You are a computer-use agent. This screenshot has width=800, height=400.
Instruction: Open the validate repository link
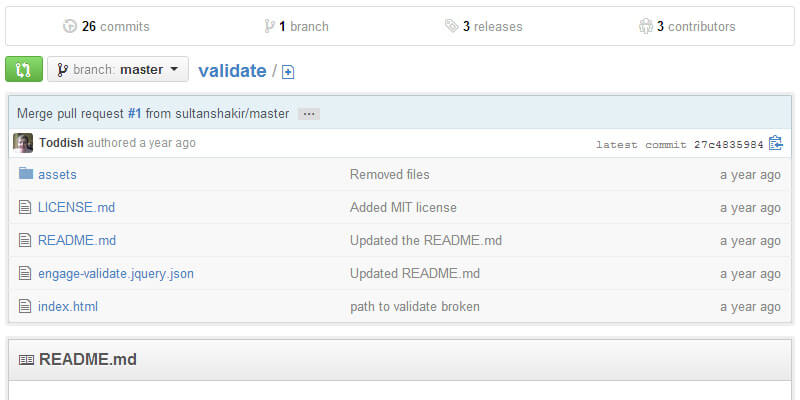pyautogui.click(x=232, y=71)
